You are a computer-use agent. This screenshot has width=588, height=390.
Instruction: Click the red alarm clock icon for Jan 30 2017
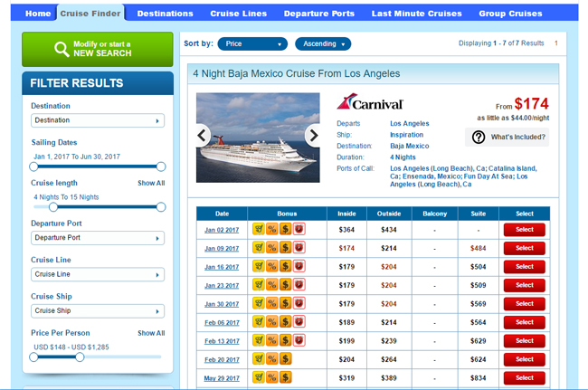coord(299,303)
